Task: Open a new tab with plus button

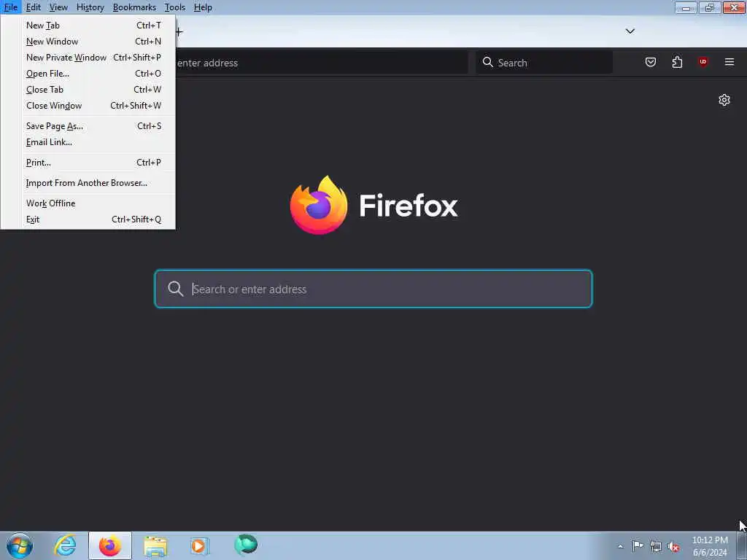Action: point(179,32)
